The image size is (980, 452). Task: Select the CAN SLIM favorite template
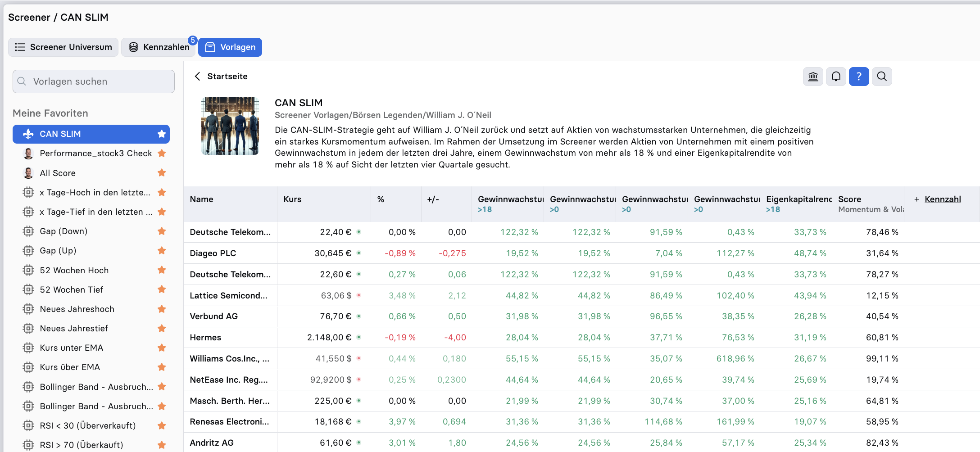click(x=91, y=134)
